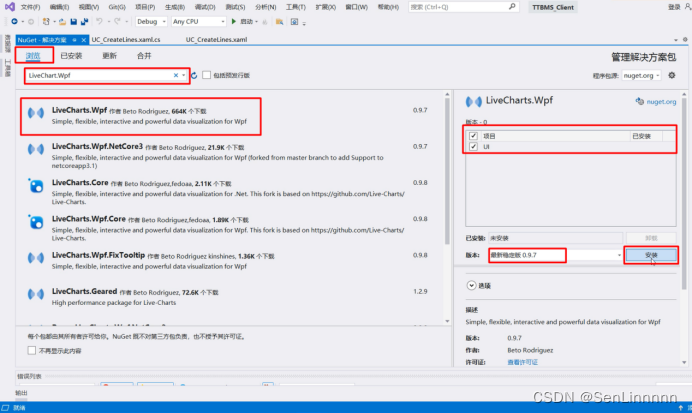The width and height of the screenshot is (692, 413).
Task: Click the save toolbar icon
Action: pos(74,21)
